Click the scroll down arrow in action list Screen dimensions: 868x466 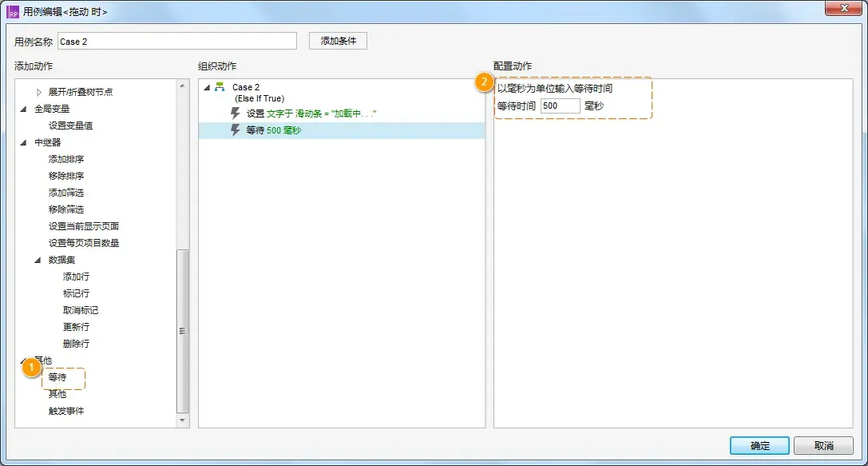[182, 420]
